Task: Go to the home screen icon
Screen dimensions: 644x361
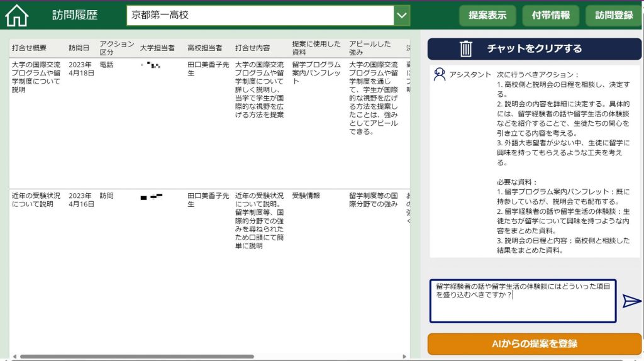Action: pos(17,15)
